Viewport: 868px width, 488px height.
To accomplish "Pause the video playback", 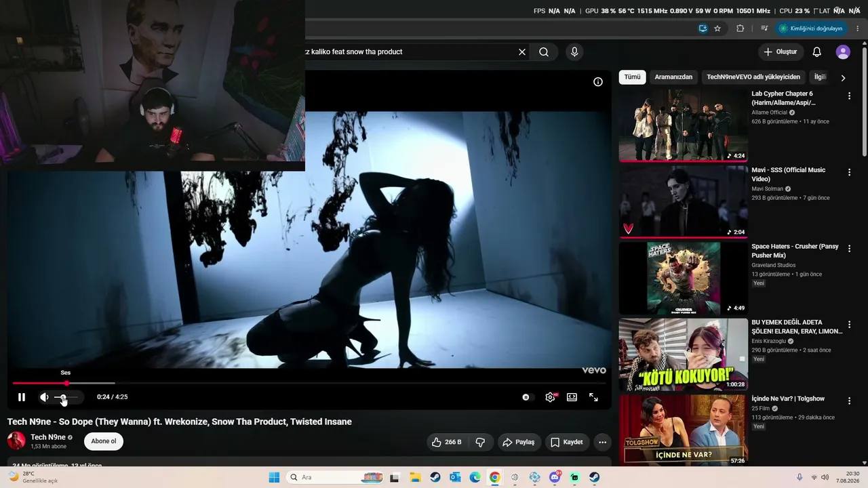I will pos(22,397).
